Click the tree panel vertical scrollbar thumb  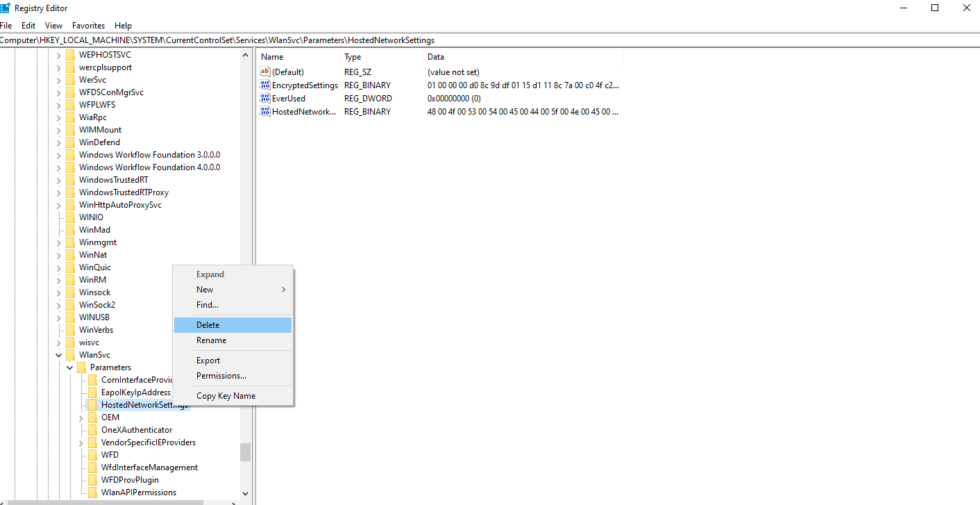246,452
